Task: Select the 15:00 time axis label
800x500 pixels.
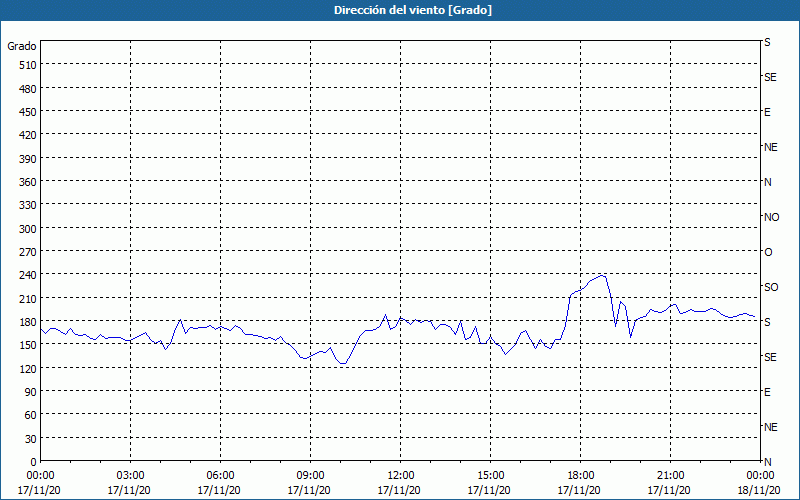Action: [490, 475]
